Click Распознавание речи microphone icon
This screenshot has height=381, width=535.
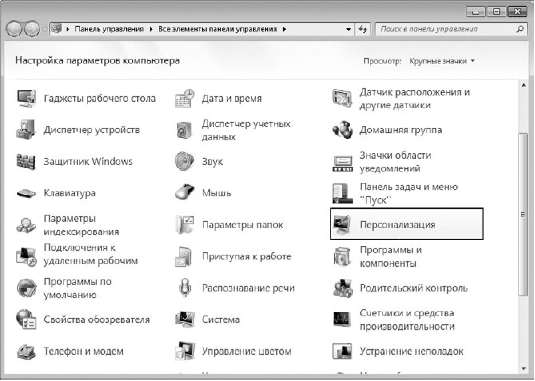(x=185, y=287)
